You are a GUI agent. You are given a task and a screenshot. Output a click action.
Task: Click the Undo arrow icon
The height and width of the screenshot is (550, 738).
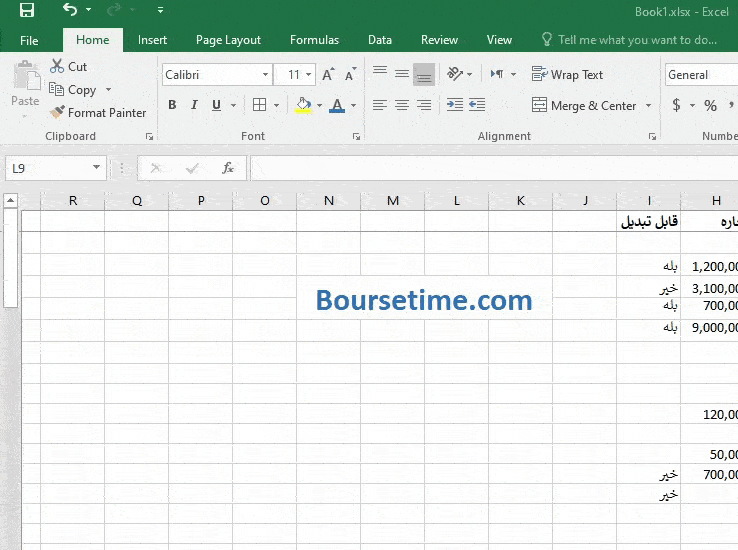tap(70, 9)
